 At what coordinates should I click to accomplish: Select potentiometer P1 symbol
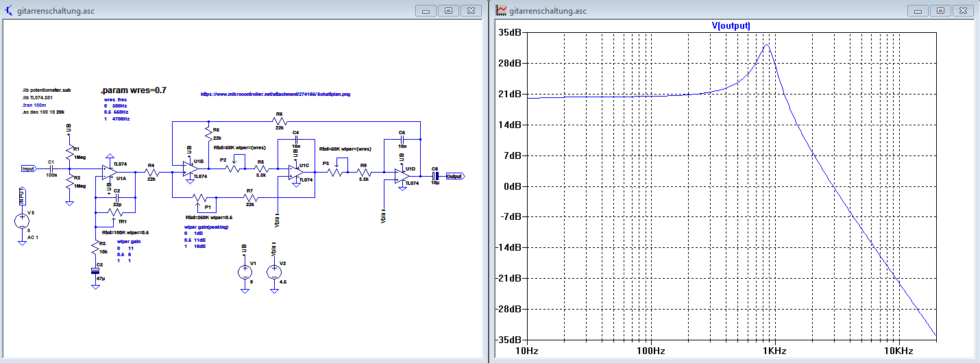[201, 199]
